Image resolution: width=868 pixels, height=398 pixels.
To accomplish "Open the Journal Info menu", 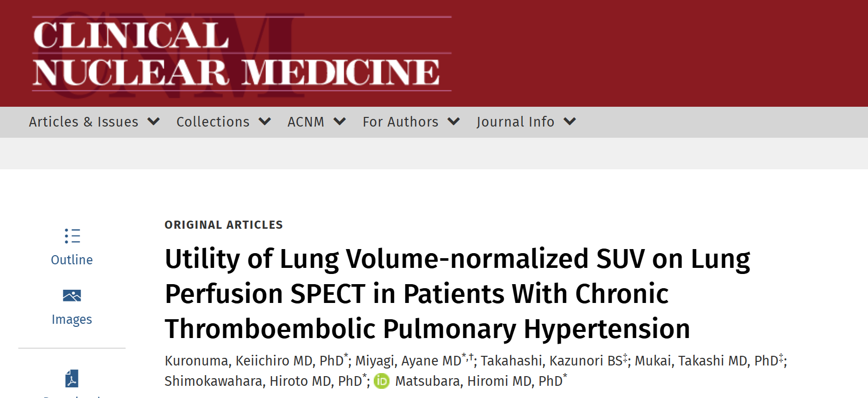I will coord(515,122).
